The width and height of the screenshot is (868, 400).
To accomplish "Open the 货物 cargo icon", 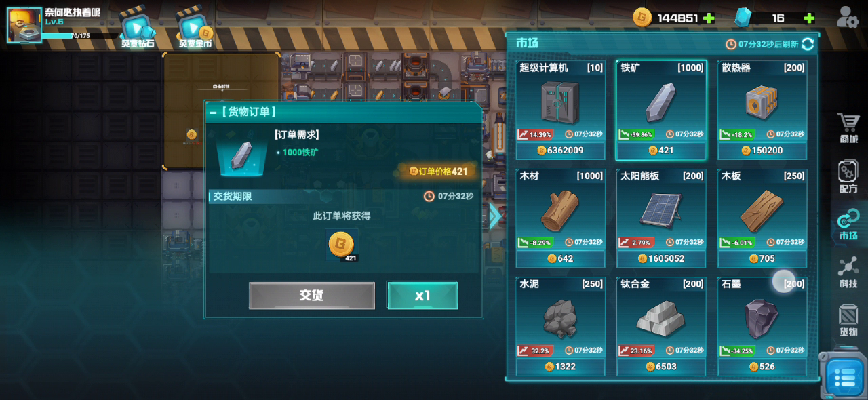I will tap(848, 321).
